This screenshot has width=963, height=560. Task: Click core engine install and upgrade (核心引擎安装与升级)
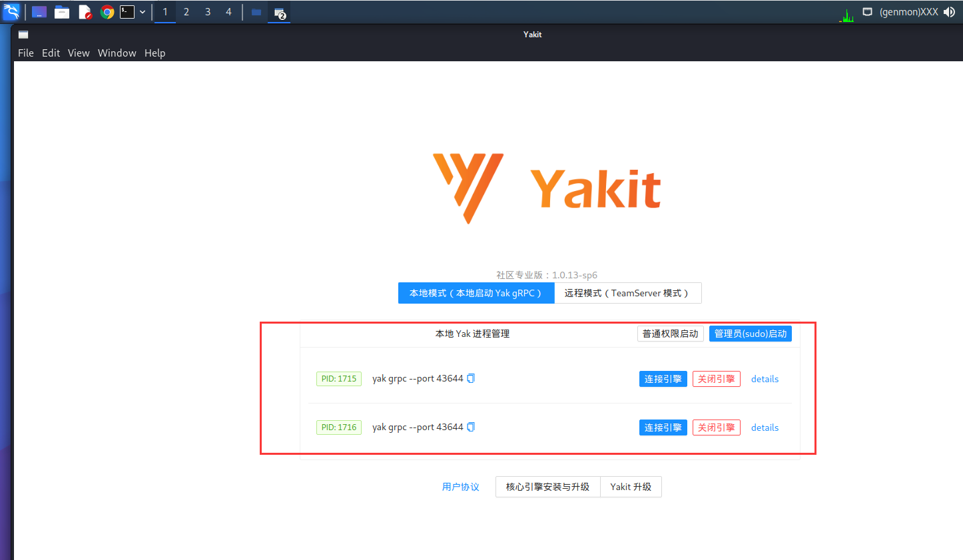click(x=547, y=487)
